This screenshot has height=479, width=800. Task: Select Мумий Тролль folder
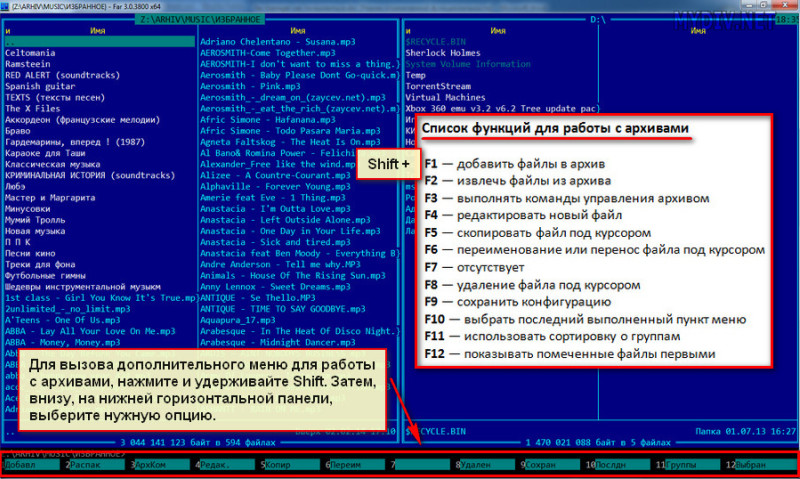[35, 220]
